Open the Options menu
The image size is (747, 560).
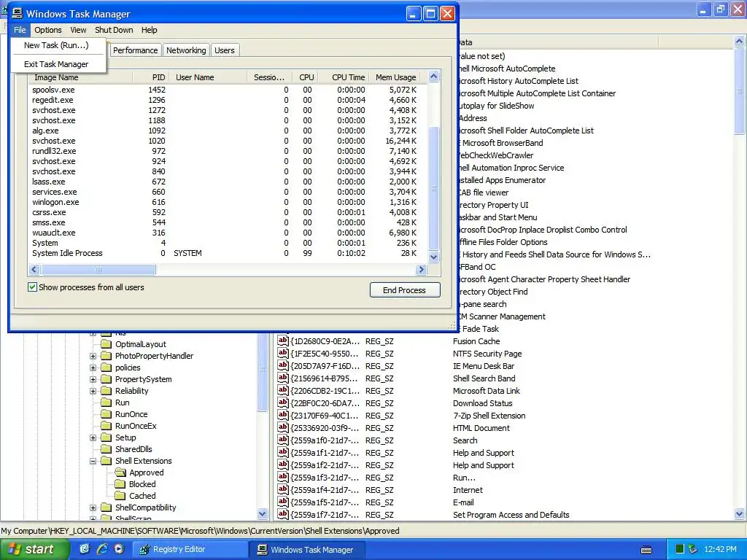(47, 30)
